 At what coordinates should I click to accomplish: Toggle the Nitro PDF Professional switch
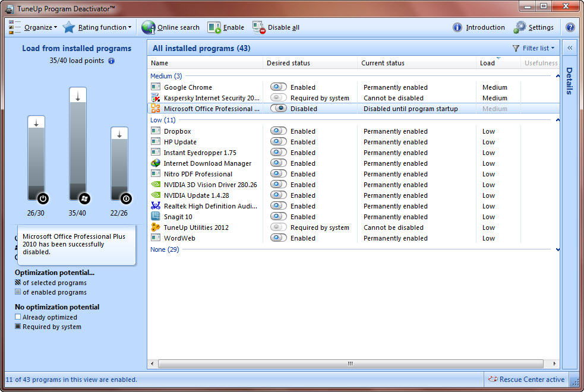coord(278,174)
